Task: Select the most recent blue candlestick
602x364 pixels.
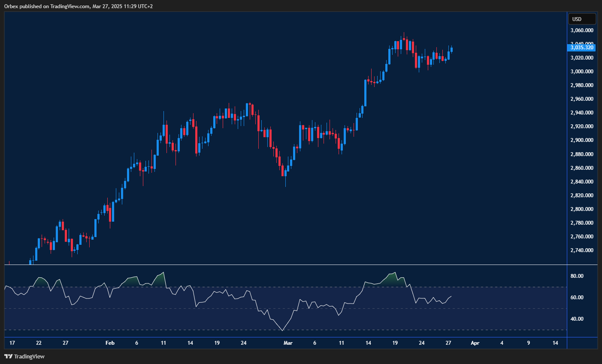Action: click(x=451, y=50)
